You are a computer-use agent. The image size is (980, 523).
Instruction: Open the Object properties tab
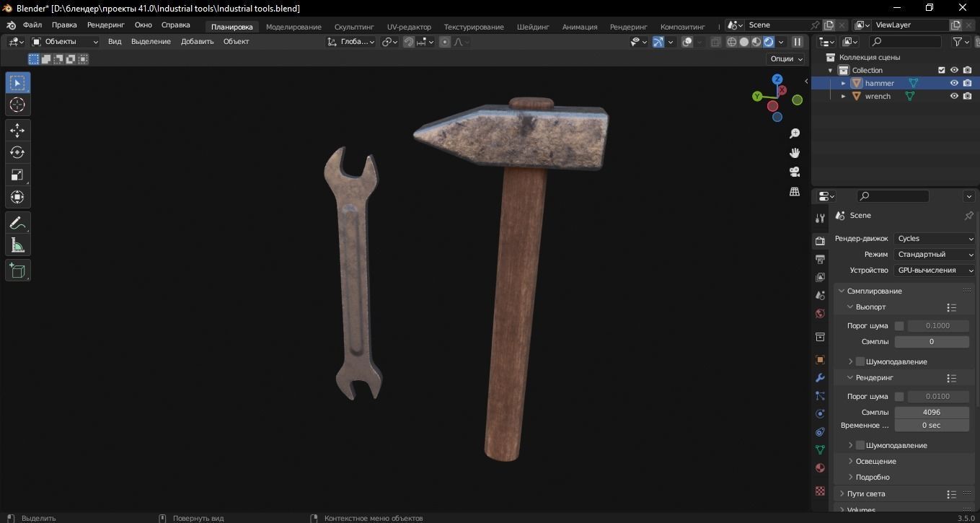(x=820, y=359)
